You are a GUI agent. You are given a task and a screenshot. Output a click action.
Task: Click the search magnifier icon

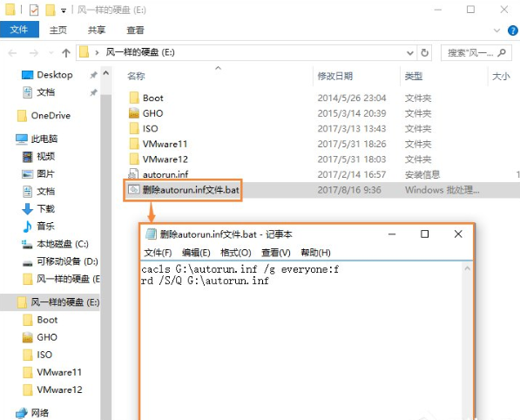(502, 53)
